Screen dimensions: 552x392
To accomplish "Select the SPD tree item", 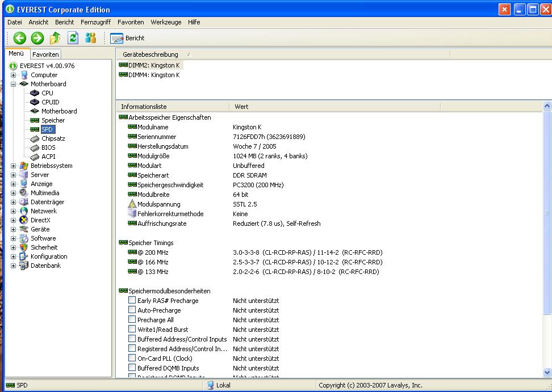I will coord(47,129).
